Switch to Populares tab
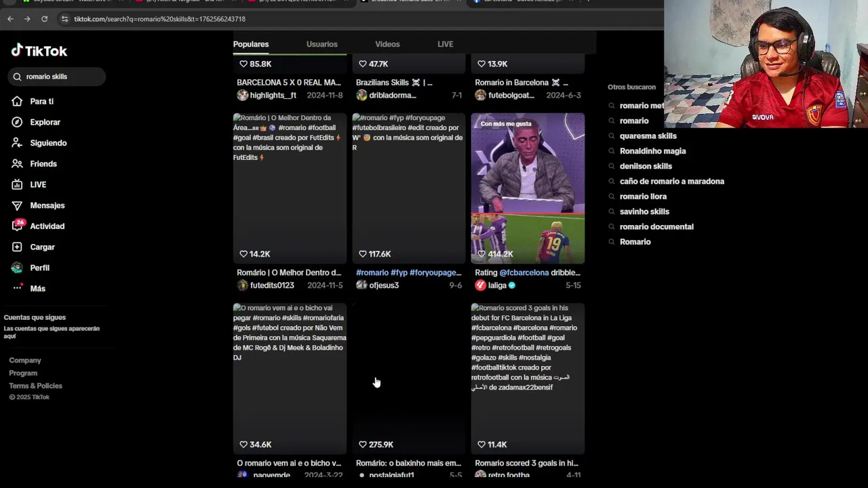Screen dimensions: 868x488 pyautogui.click(x=251, y=44)
